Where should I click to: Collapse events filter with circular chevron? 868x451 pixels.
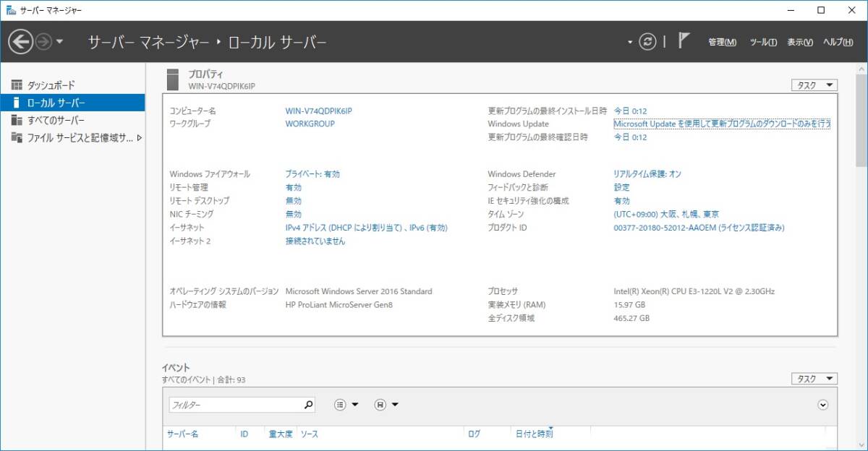pyautogui.click(x=822, y=405)
